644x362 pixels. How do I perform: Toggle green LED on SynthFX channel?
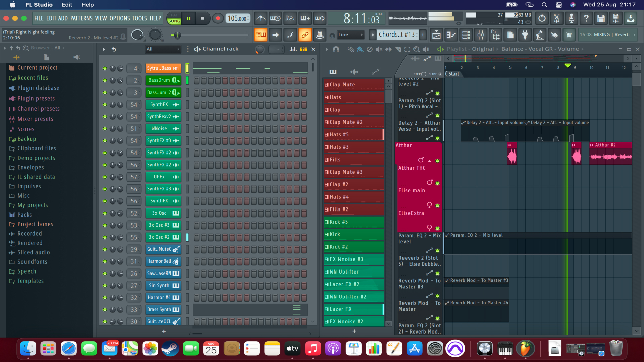point(105,104)
